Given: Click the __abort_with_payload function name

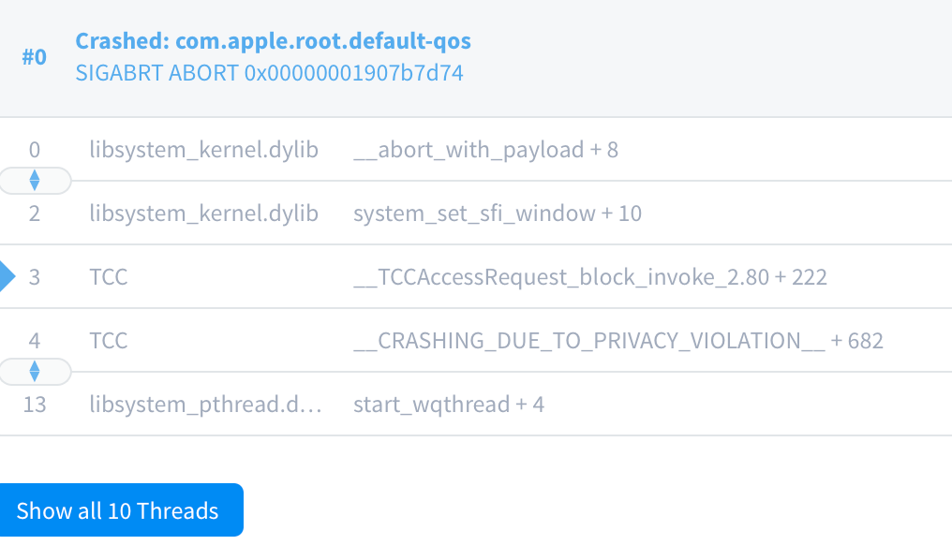Looking at the screenshot, I should [x=484, y=150].
